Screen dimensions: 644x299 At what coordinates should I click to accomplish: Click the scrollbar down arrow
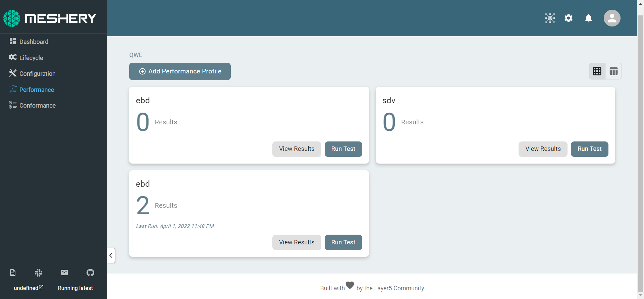(x=640, y=295)
